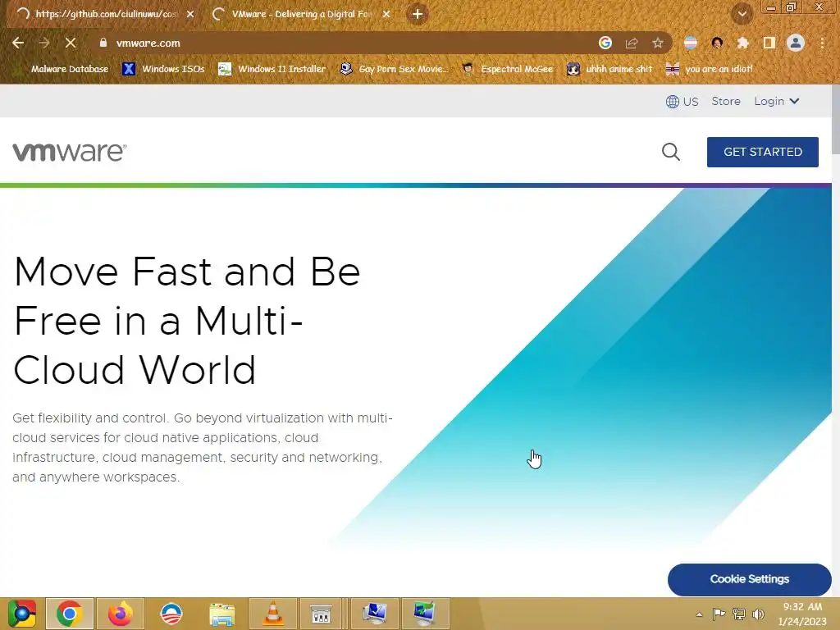Click the grey store-front taskbar icon

321,614
